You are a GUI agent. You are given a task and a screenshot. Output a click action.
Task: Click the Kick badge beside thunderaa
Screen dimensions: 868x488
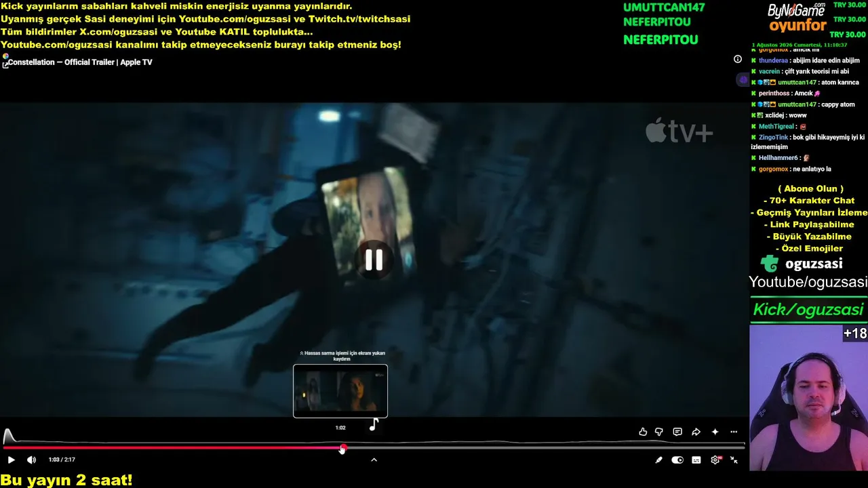click(753, 60)
